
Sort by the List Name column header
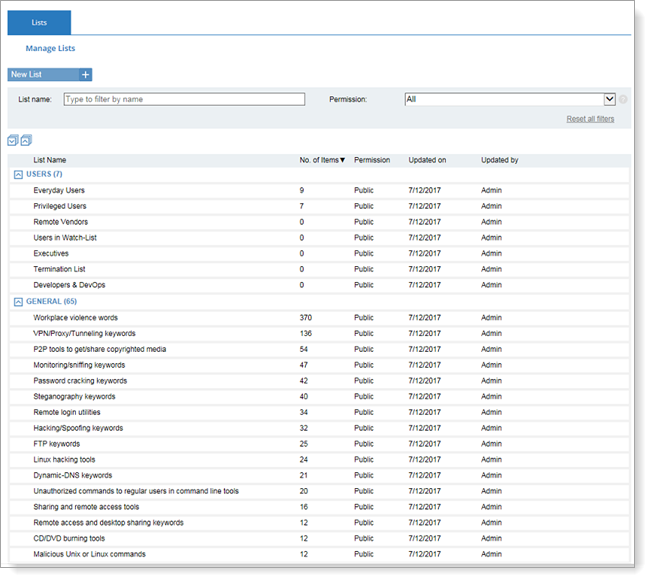coord(50,160)
